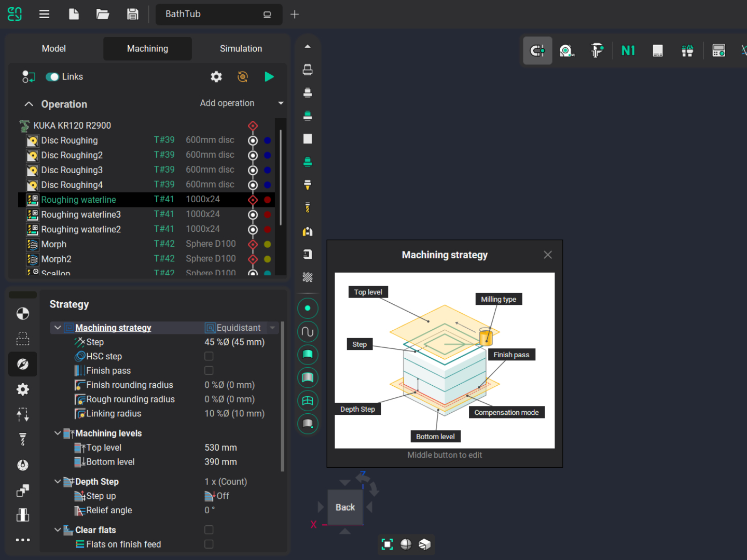Collapse the Machining levels group
Viewport: 747px width, 560px height.
58,433
